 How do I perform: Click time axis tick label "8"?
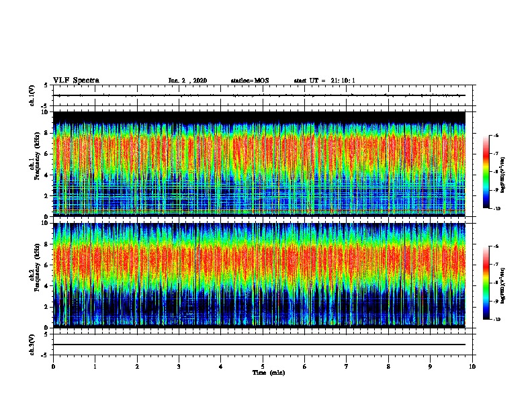pos(388,367)
